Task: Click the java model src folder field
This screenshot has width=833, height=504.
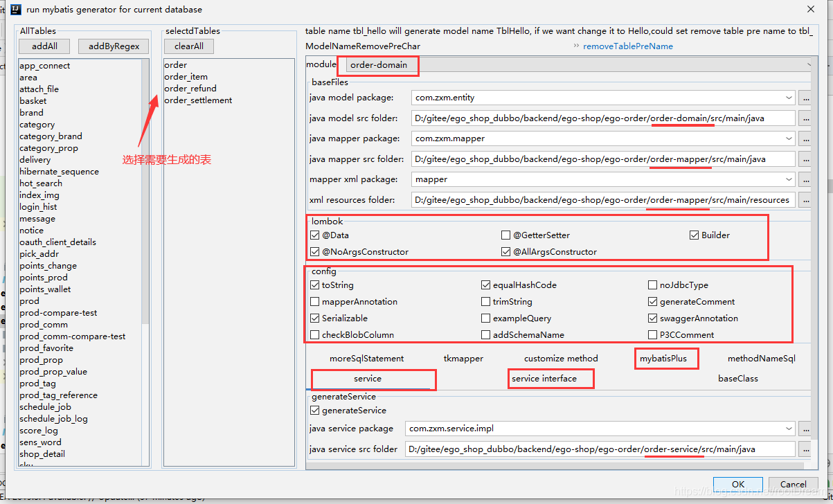Action: coord(603,118)
